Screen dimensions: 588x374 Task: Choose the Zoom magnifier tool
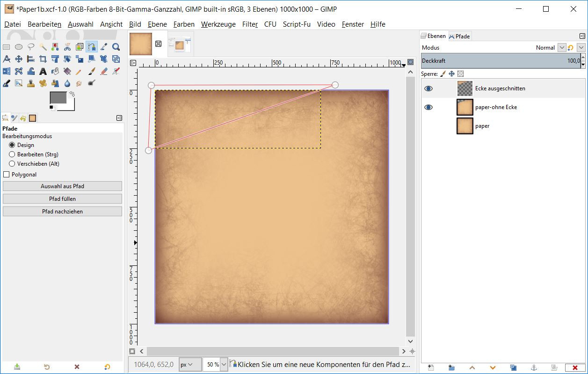pos(116,47)
